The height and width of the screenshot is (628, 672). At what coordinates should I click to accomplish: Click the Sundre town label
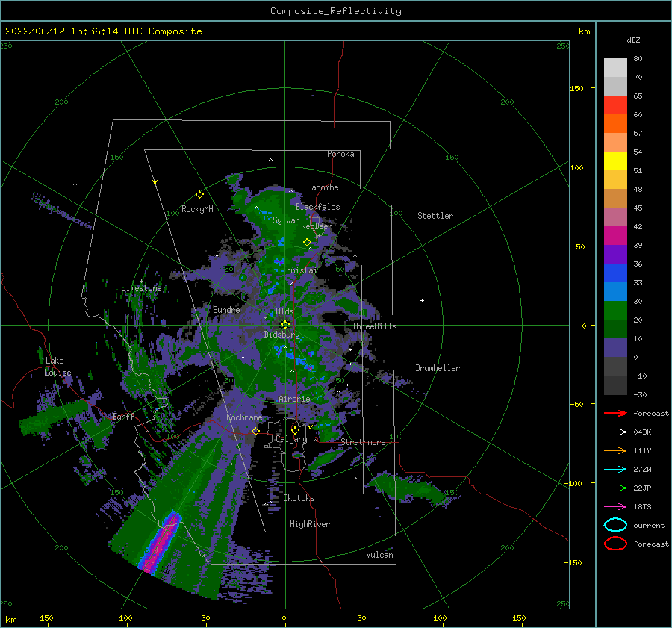point(226,309)
